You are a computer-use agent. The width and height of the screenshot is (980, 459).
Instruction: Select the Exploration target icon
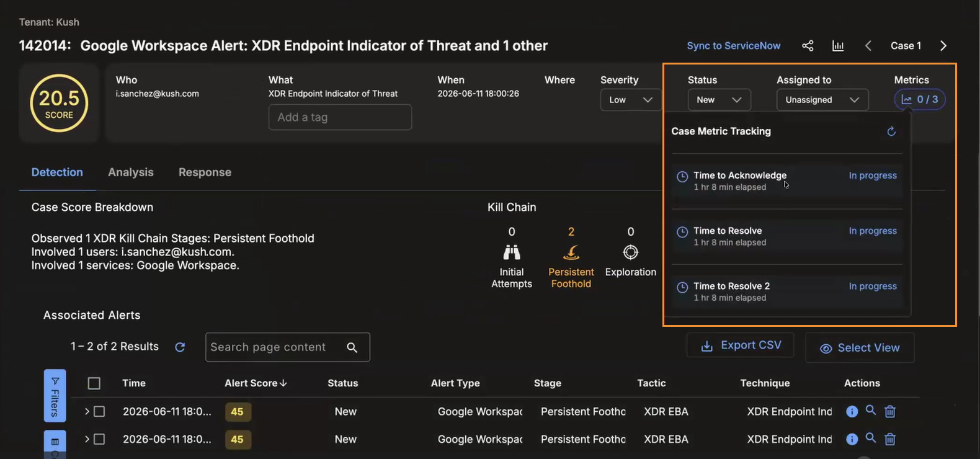[631, 252]
